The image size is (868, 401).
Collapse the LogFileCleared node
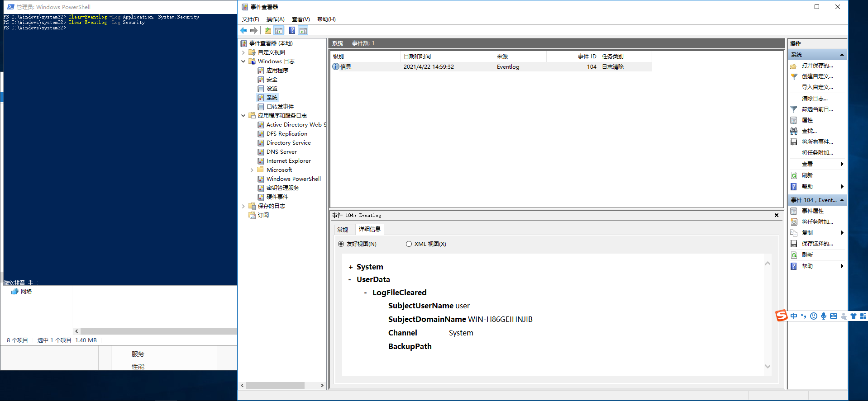click(x=366, y=293)
